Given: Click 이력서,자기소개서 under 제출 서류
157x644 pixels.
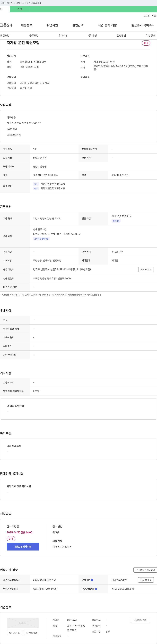Looking at the screenshot, I should coord(62,546).
